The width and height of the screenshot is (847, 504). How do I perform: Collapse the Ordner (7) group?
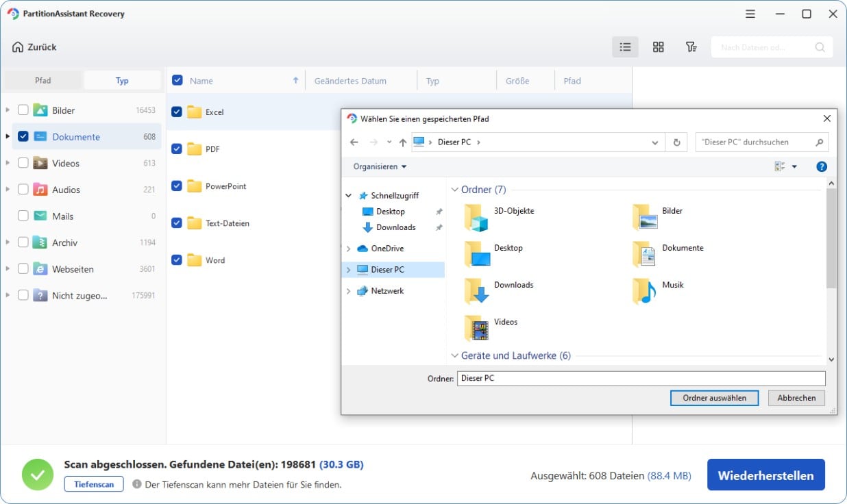click(x=455, y=190)
